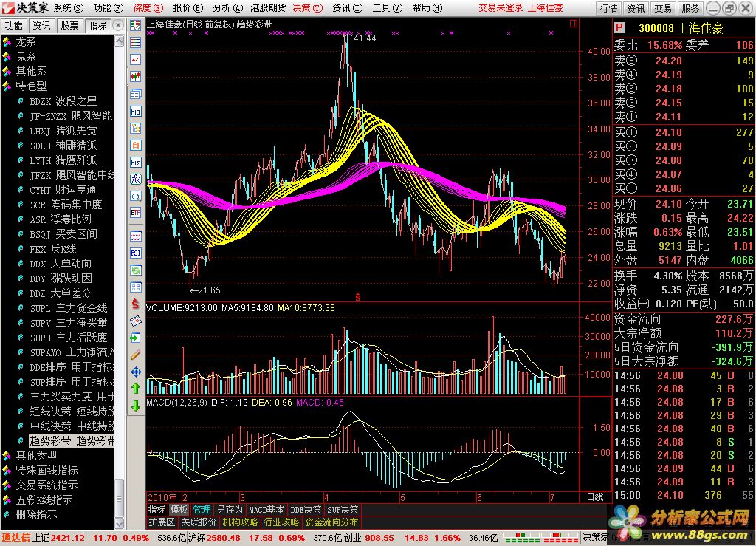Click the candlestick chart icon
The width and height of the screenshot is (756, 546).
click(x=136, y=76)
